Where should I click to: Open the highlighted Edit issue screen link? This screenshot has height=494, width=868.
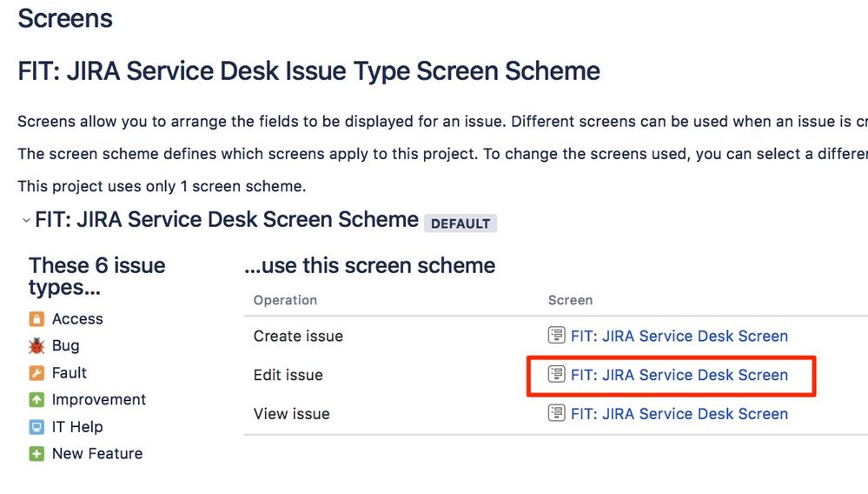coord(679,375)
